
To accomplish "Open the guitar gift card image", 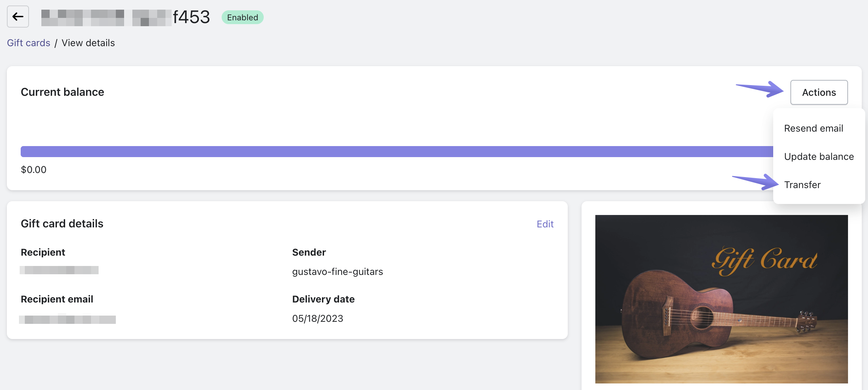I will click(x=721, y=299).
